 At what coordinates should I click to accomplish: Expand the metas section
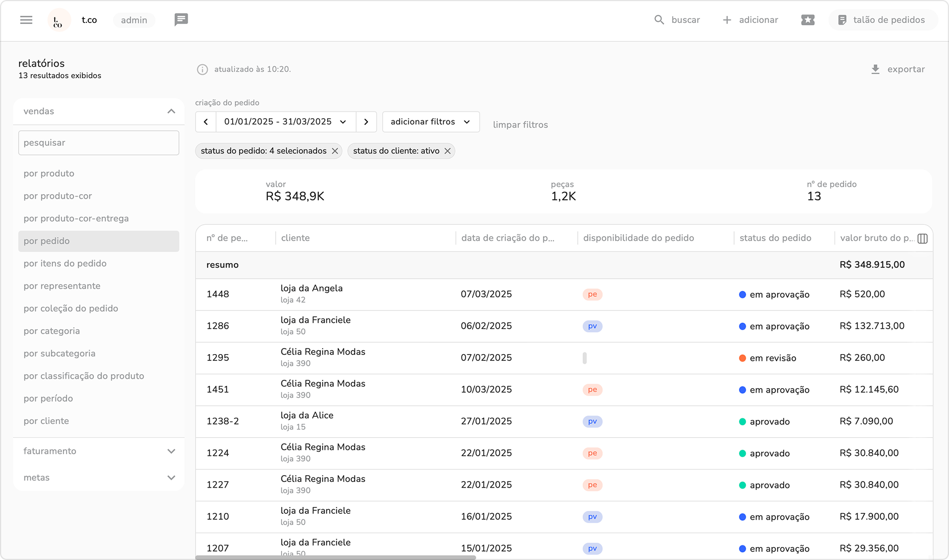[171, 478]
